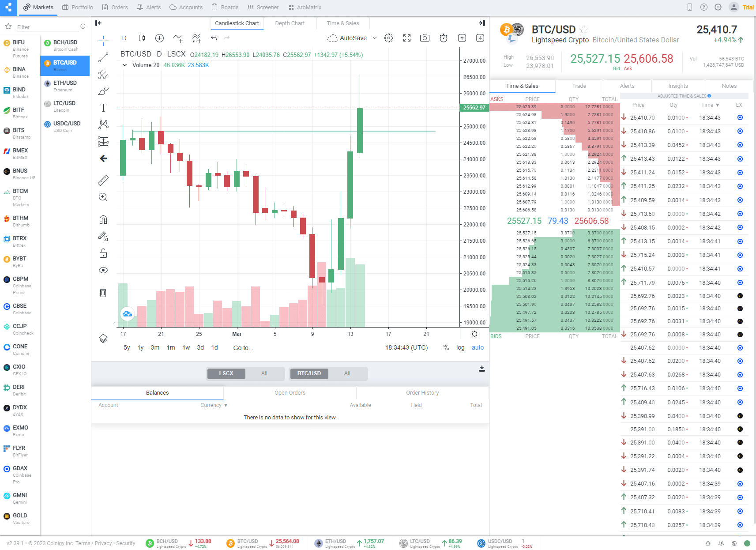Open the Insights tab
The width and height of the screenshot is (756, 550).
click(x=678, y=86)
